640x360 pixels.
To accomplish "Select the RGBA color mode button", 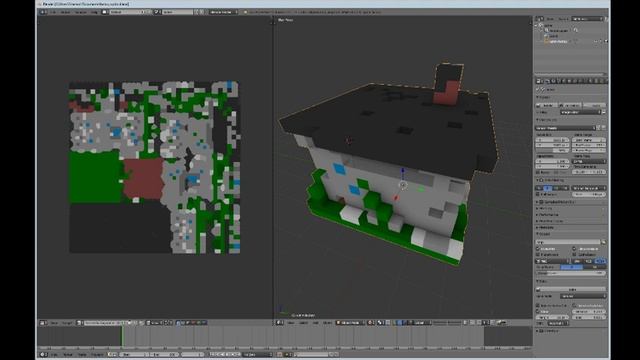I will [600, 261].
